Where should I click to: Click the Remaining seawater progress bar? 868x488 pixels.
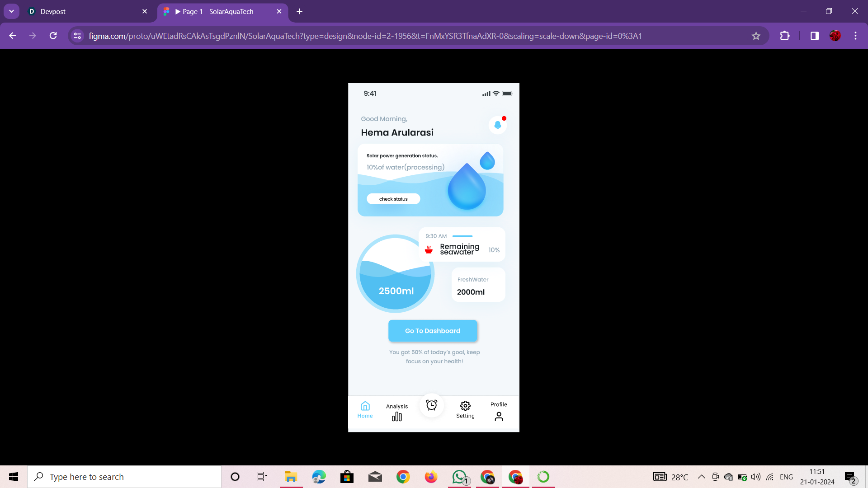click(462, 236)
